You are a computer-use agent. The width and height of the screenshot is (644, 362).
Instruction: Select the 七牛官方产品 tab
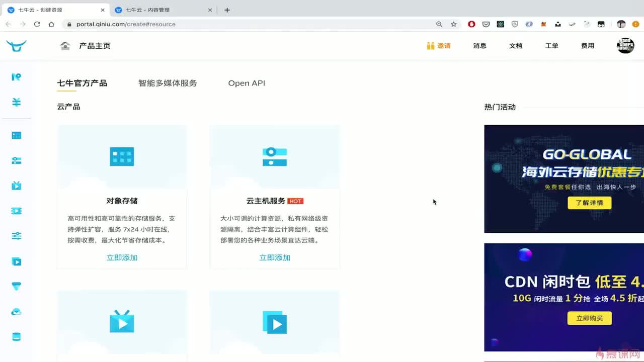click(82, 83)
